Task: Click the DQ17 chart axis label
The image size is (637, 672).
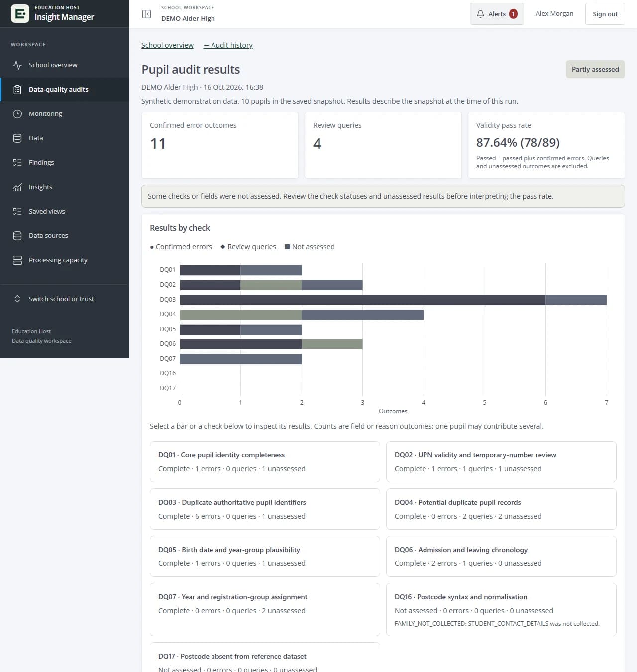Action: click(168, 388)
